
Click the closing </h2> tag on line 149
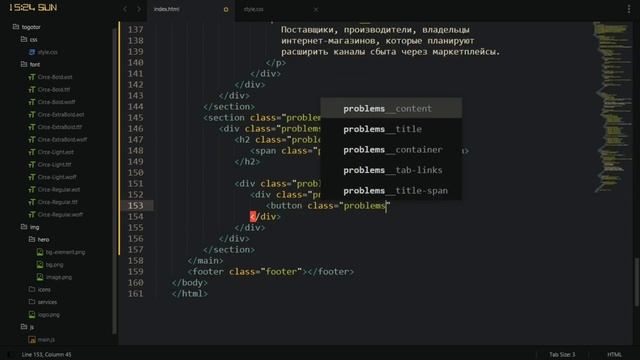tap(247, 162)
